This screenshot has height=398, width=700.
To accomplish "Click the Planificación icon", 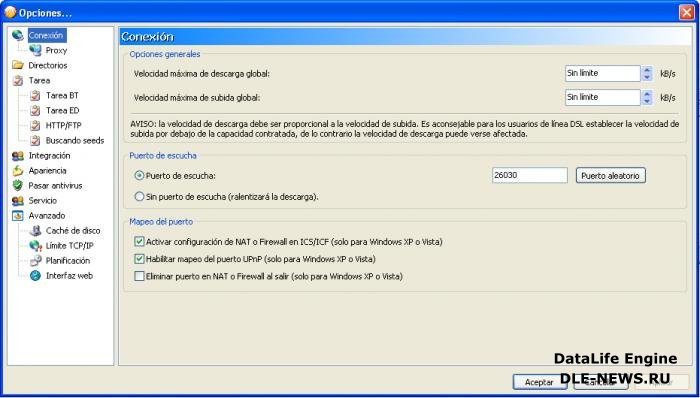I will click(x=35, y=261).
